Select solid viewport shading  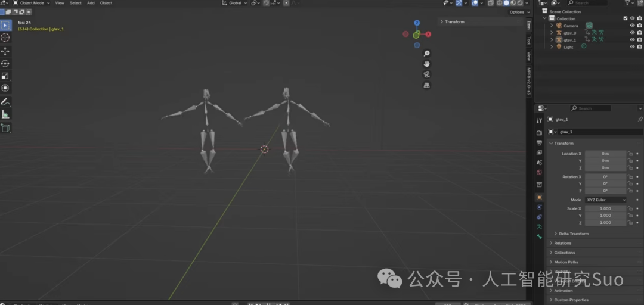click(x=506, y=3)
